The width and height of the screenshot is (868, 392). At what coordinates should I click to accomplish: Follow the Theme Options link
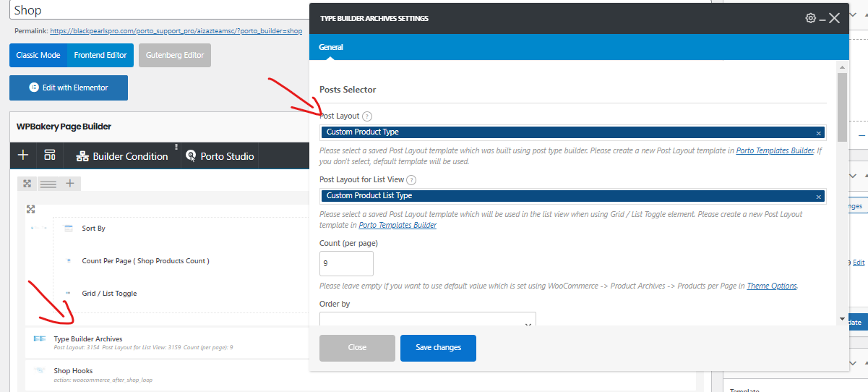click(x=772, y=286)
